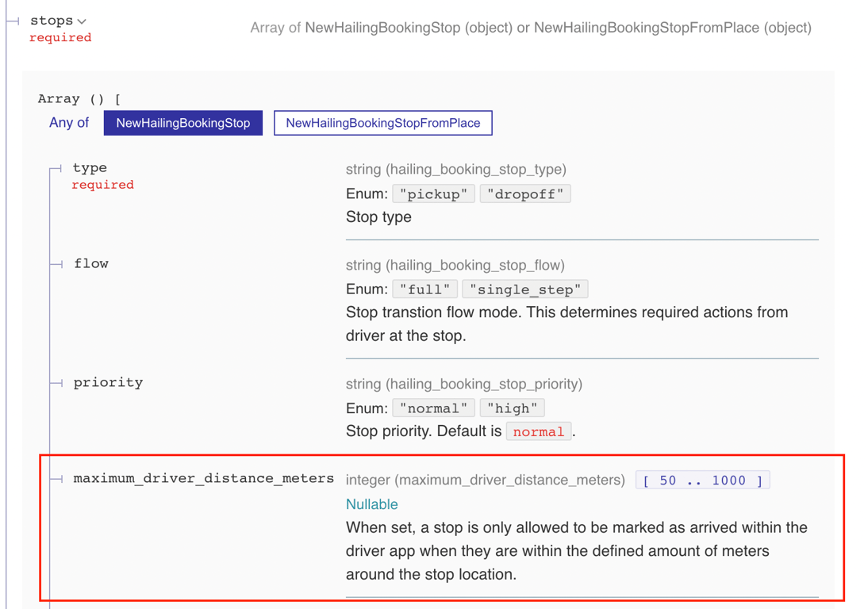Viewport: 868px width, 609px height.
Task: Select the NewHailingBookingStop schema tab
Action: coord(183,123)
